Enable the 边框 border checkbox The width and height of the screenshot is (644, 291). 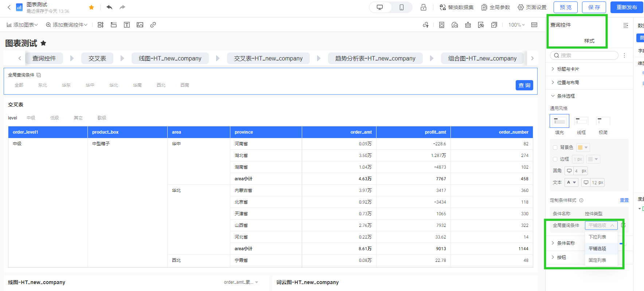pos(555,159)
